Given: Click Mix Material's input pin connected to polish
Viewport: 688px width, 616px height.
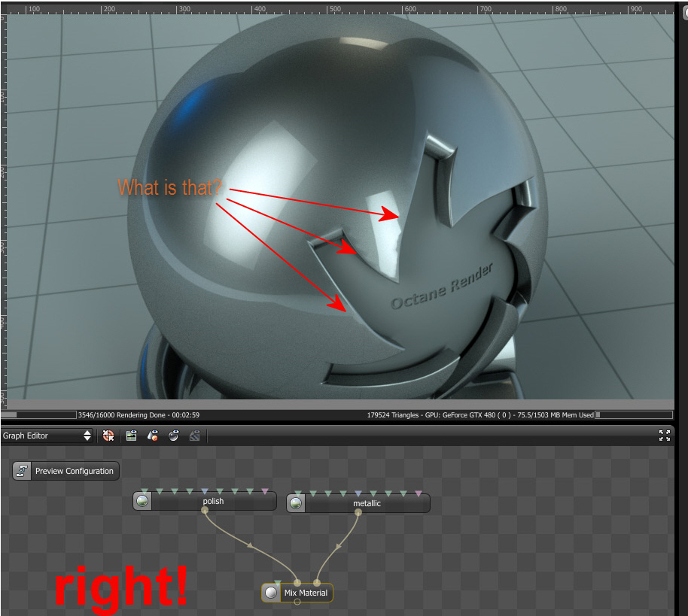Looking at the screenshot, I should 297,583.
